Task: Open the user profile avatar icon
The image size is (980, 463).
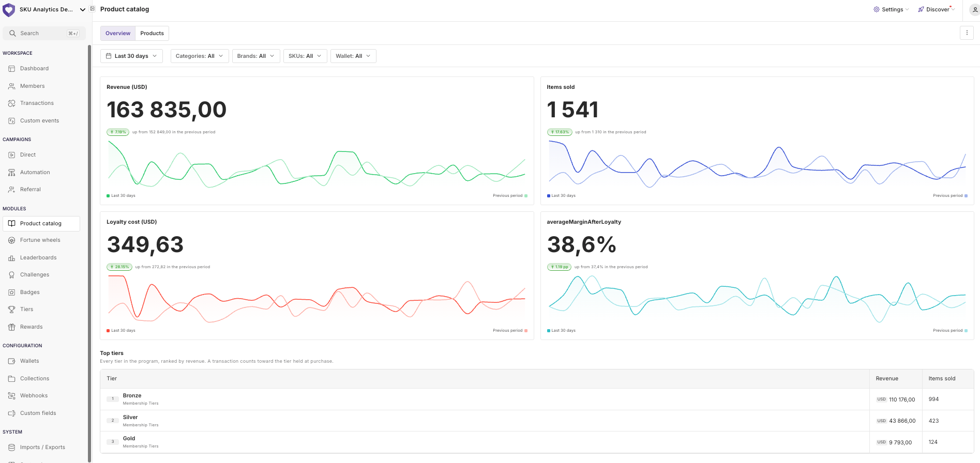Action: [975, 9]
